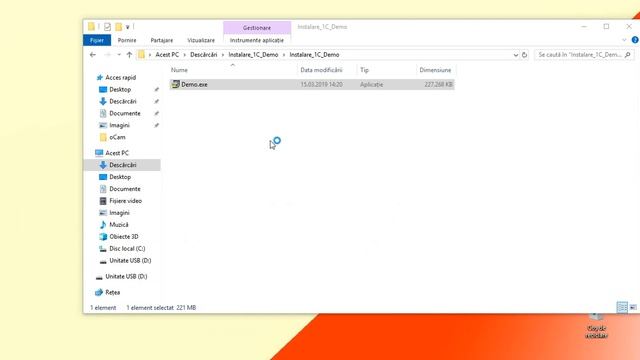
Task: Collapse the ribbon with the chevron
Action: coord(624,40)
